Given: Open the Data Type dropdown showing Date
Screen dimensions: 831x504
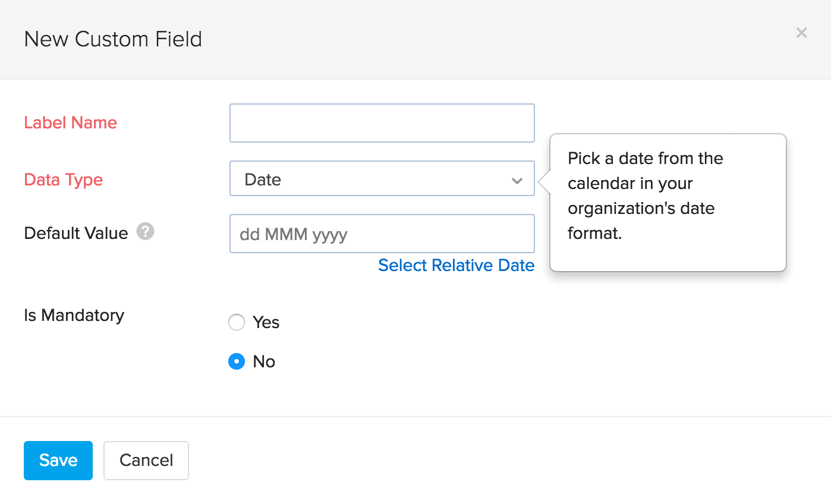Looking at the screenshot, I should click(382, 179).
